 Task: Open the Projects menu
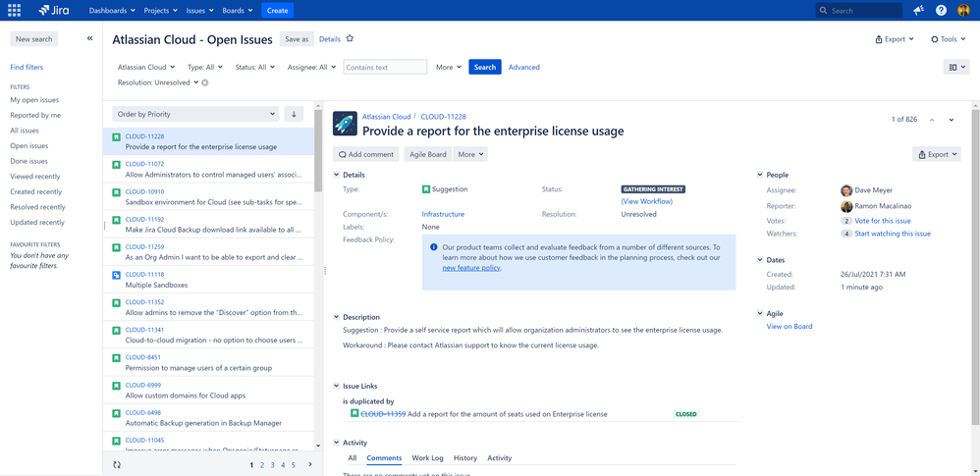(161, 11)
